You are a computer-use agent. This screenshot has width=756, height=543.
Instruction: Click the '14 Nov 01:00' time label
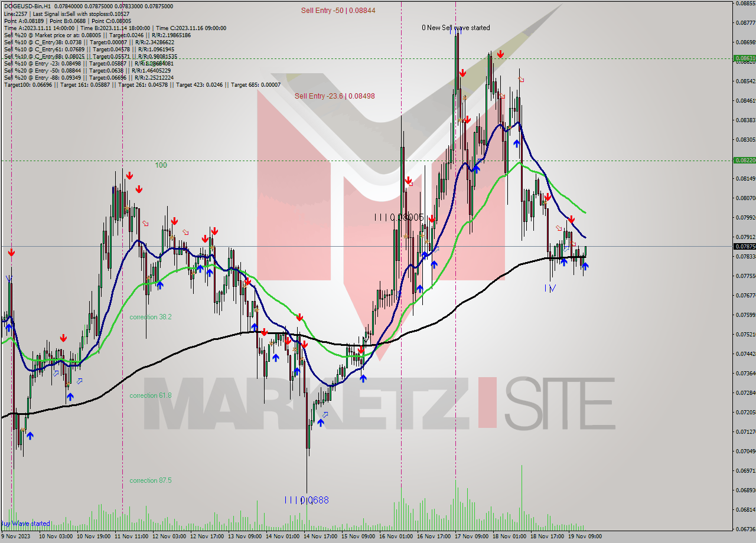pos(283,537)
